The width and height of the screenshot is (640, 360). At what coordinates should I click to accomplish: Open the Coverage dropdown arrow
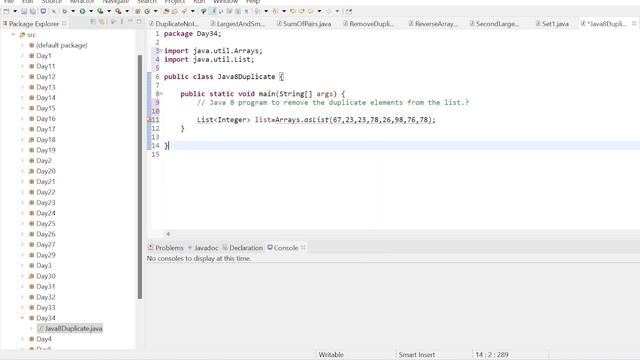click(109, 11)
